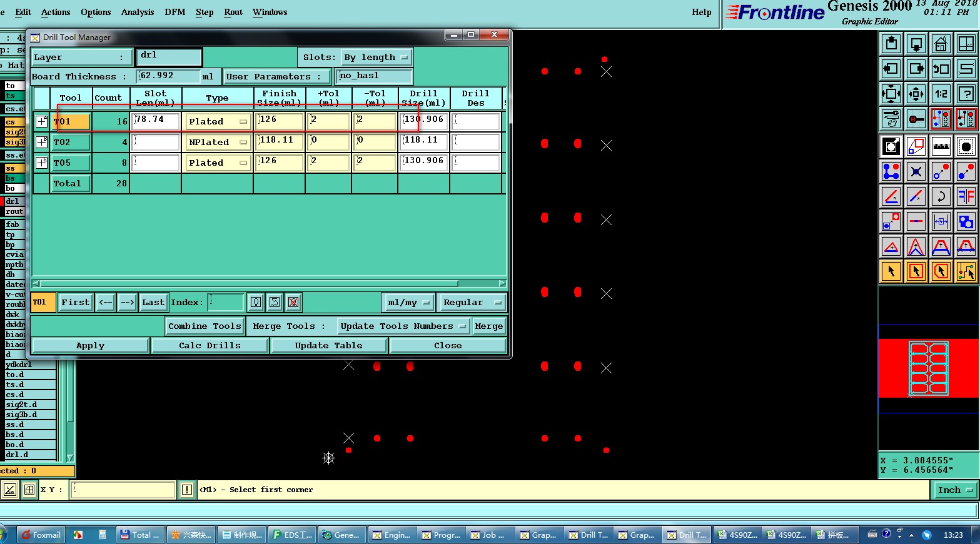Open the Analysis menu
This screenshot has height=544, width=980.
point(138,12)
